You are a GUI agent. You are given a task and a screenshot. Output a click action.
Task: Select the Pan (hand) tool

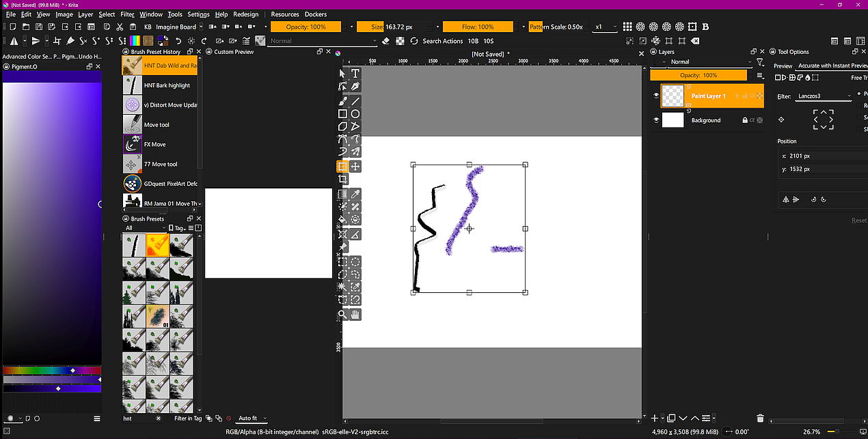[x=355, y=314]
